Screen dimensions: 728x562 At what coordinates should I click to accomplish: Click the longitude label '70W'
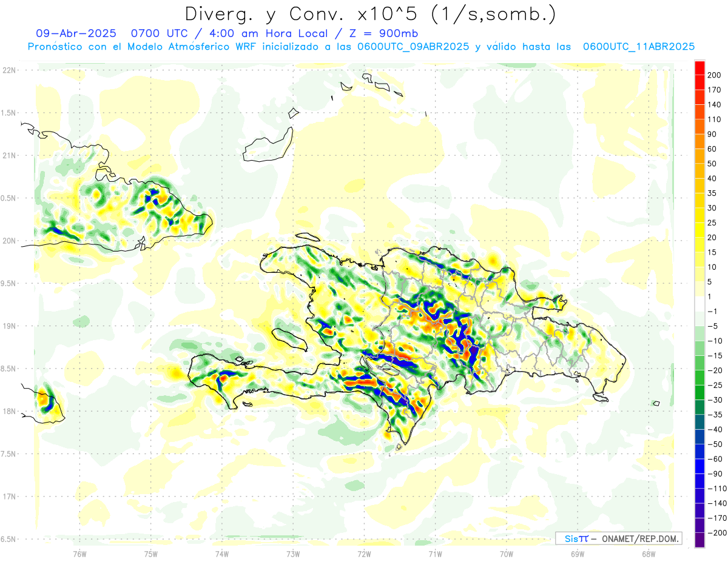coord(506,554)
